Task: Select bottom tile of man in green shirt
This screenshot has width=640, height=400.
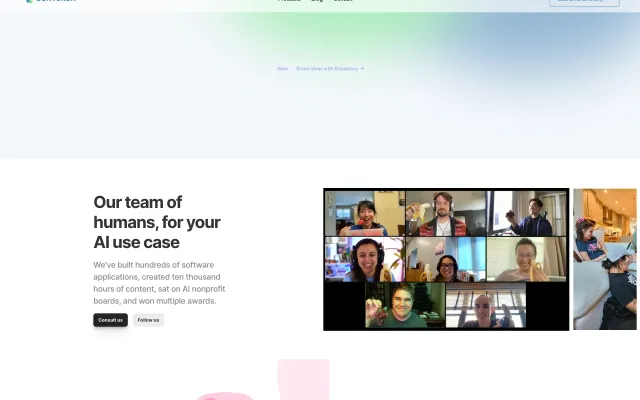Action: (404, 305)
